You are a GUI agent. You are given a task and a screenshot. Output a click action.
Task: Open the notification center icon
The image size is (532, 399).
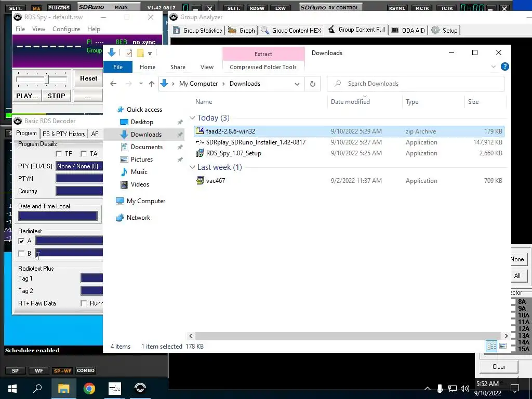click(515, 389)
